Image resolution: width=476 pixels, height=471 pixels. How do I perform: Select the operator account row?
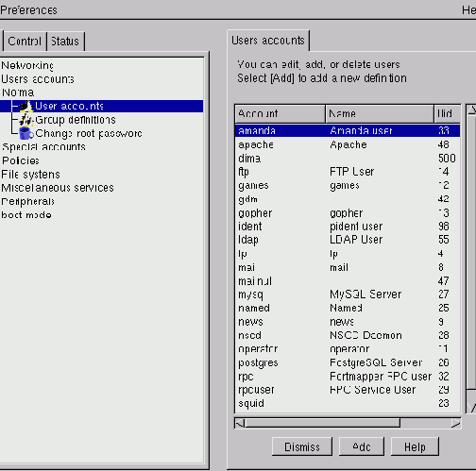[348, 349]
